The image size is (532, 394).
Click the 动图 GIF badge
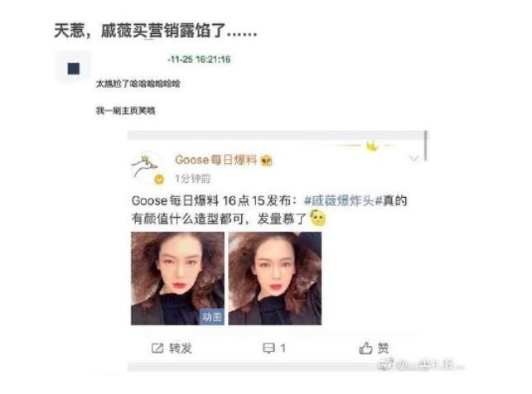[x=211, y=317]
